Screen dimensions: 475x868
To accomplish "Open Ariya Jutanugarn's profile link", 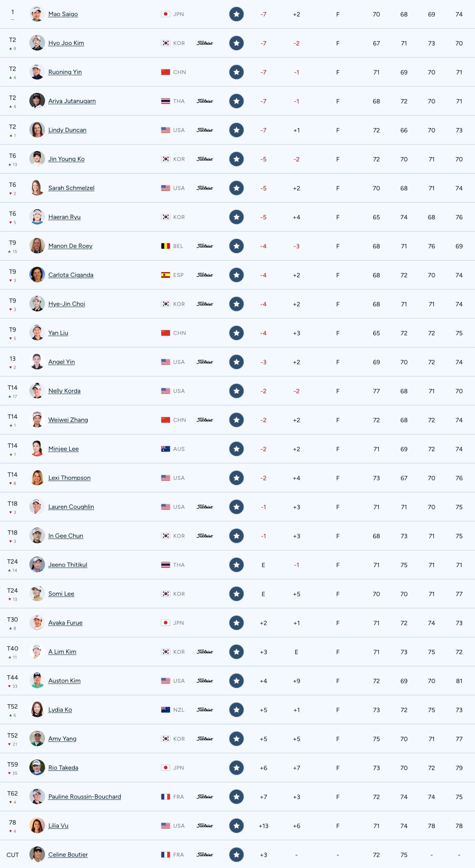I will (x=72, y=101).
